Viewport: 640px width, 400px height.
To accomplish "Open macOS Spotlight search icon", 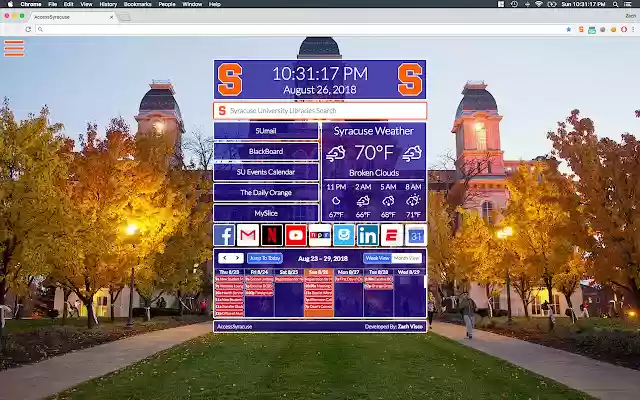I will [615, 4].
